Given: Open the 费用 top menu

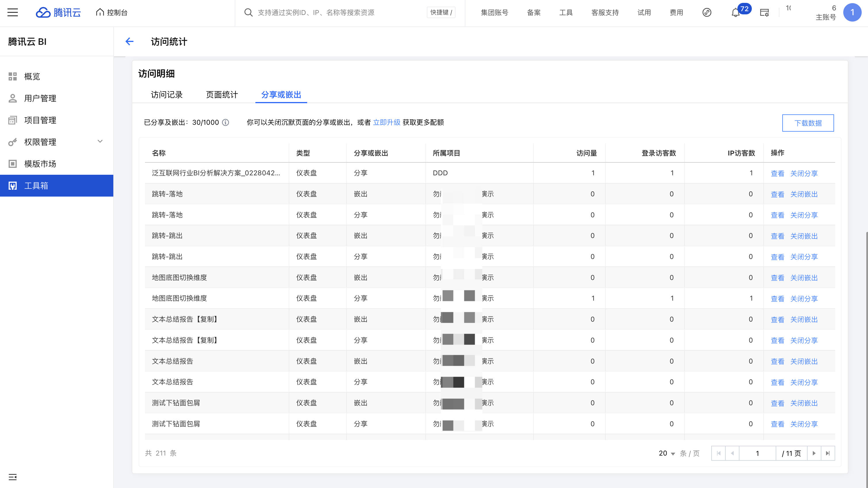Looking at the screenshot, I should (x=676, y=12).
